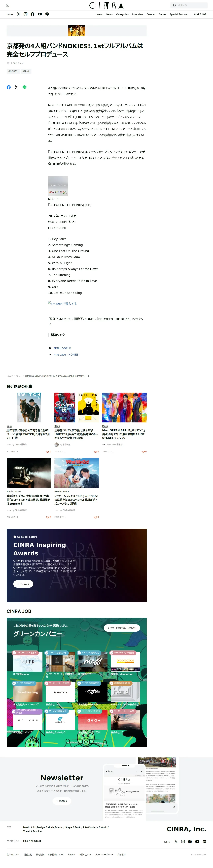Open LINE icon in header Follow row
The height and width of the screenshot is (868, 213).
pos(47,14)
